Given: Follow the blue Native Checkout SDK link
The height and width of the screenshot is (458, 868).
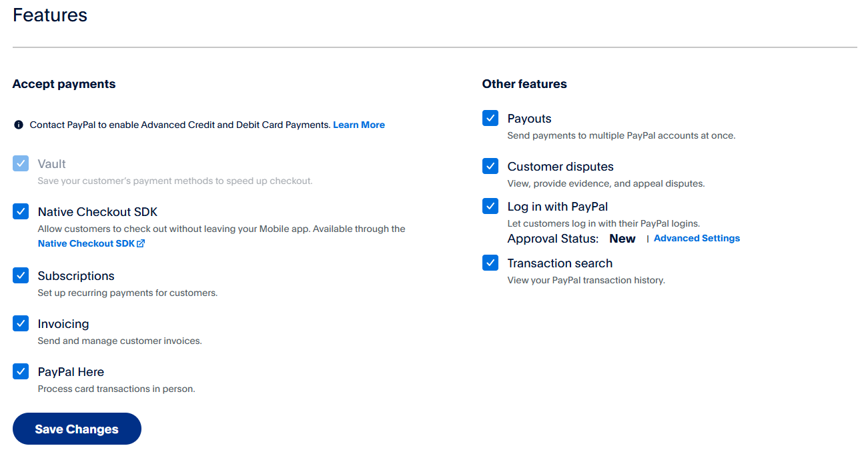Looking at the screenshot, I should coord(86,243).
